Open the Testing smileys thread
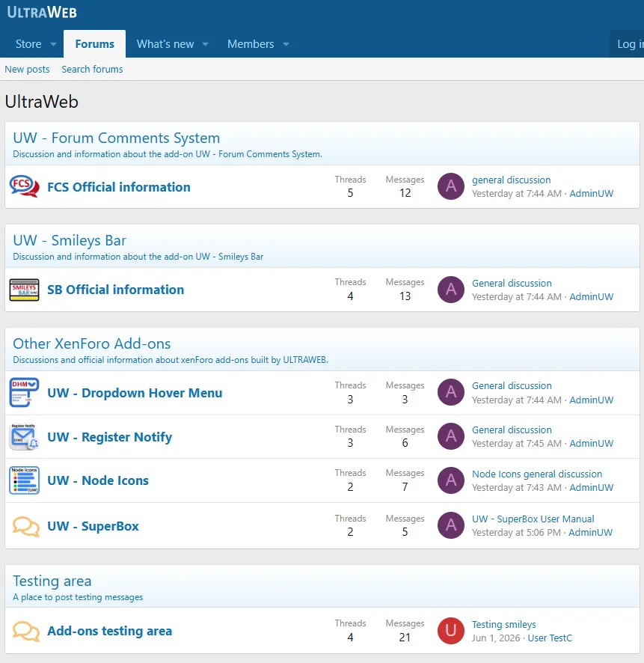This screenshot has width=644, height=663. (503, 625)
